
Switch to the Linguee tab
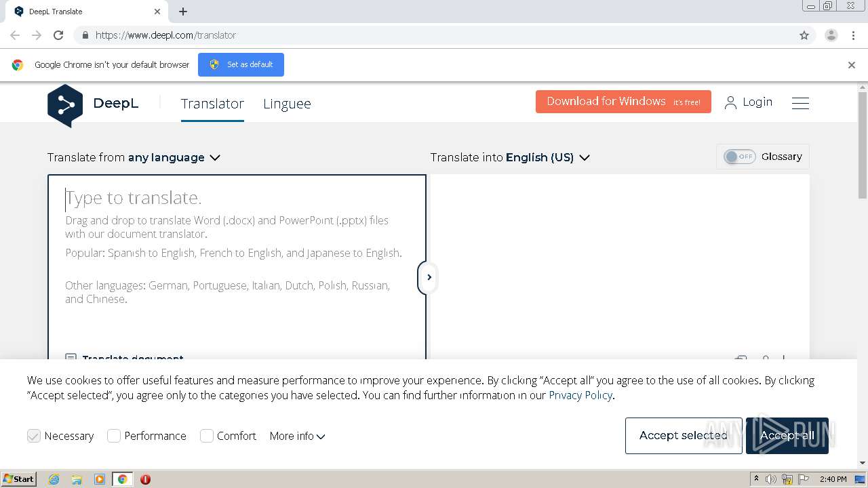coord(287,104)
